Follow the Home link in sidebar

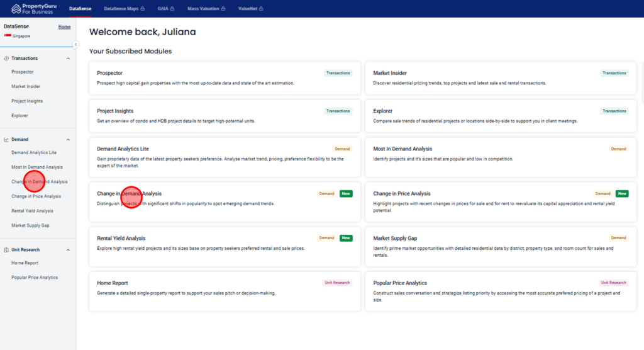(x=64, y=26)
